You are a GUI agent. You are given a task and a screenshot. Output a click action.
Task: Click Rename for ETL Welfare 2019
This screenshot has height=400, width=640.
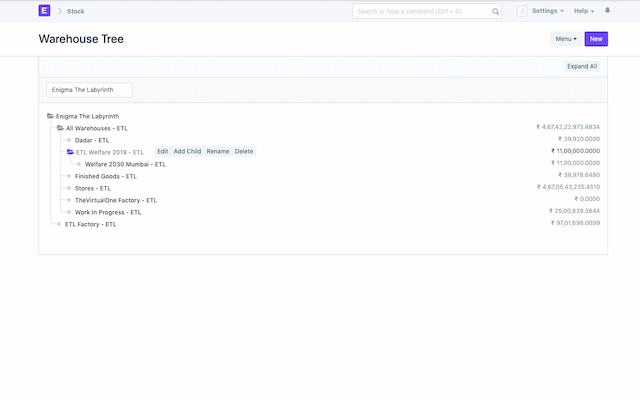point(217,152)
